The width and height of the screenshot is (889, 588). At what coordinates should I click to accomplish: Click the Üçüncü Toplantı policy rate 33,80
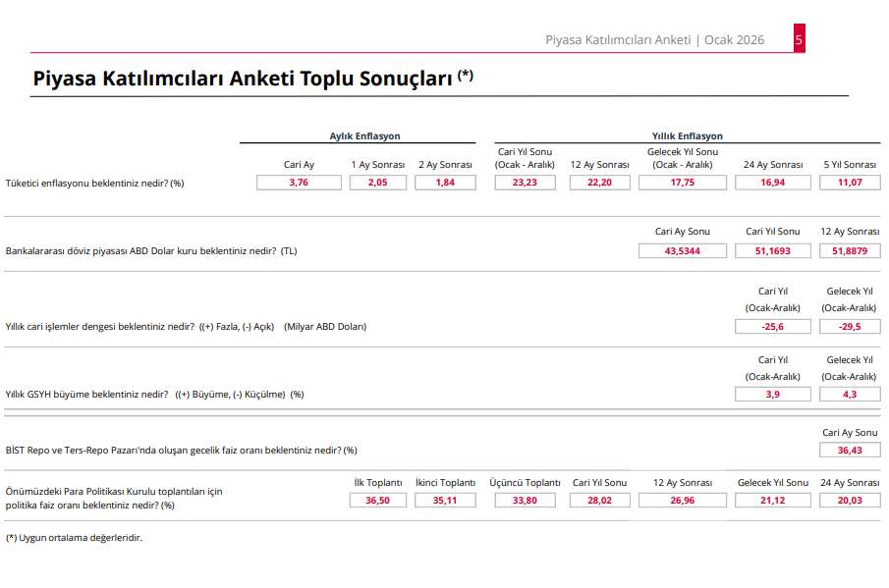tap(525, 500)
